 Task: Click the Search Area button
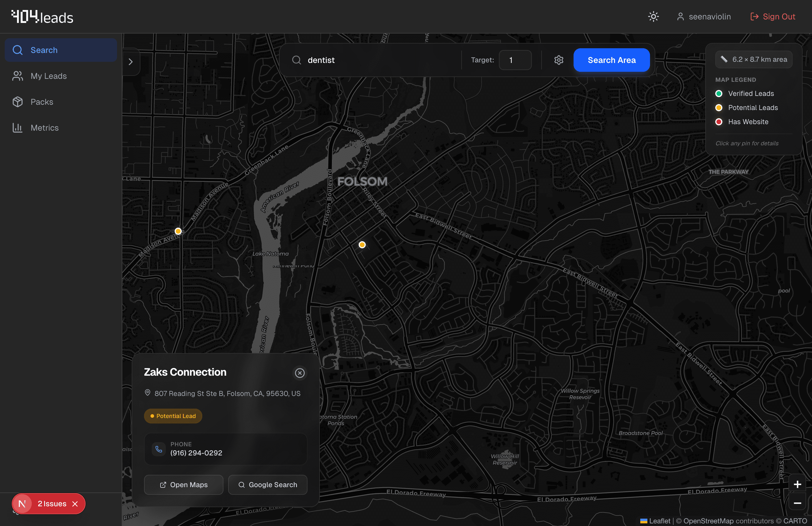pyautogui.click(x=611, y=60)
